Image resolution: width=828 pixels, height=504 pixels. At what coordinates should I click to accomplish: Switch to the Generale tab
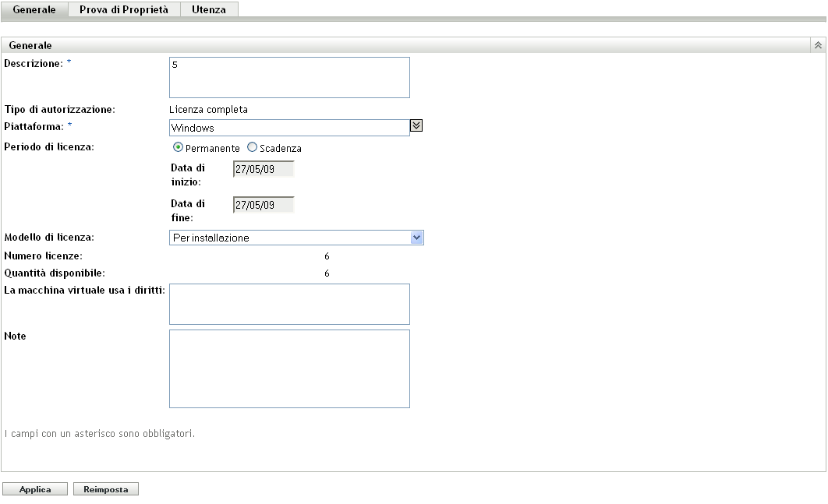tap(34, 9)
